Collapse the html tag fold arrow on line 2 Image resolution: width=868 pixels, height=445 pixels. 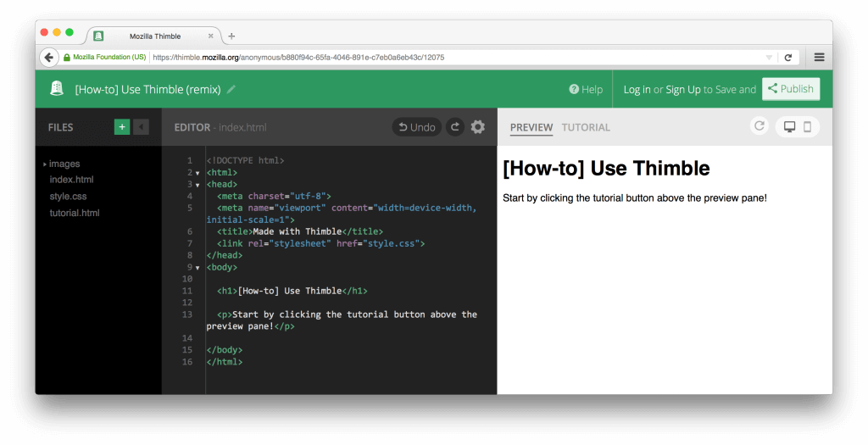coord(198,173)
